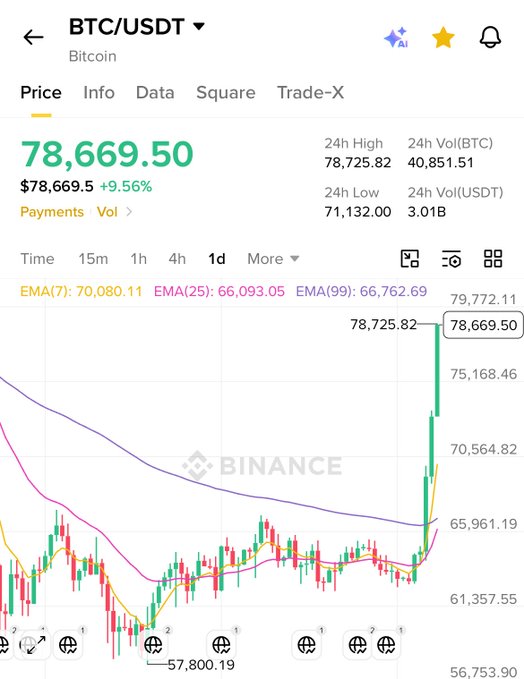The width and height of the screenshot is (524, 679).
Task: Tap the 24h Low value 71,132.00
Action: (x=358, y=212)
